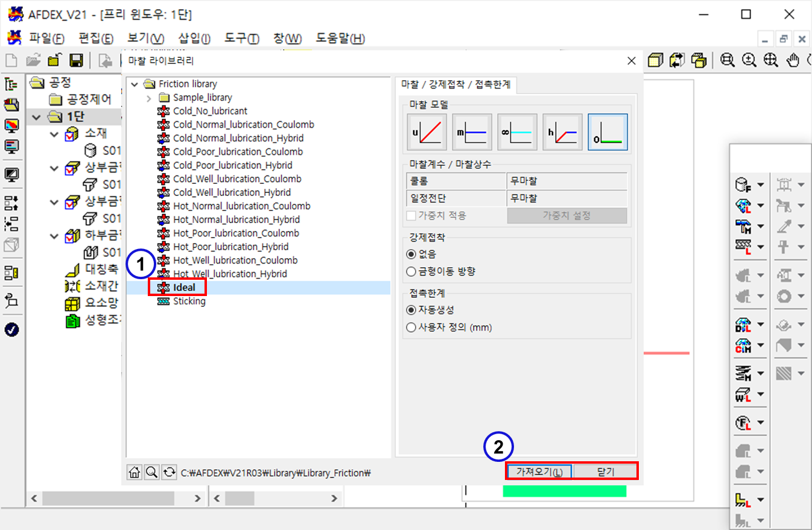The width and height of the screenshot is (812, 530).
Task: Open the 삽입(I) menu
Action: pyautogui.click(x=194, y=39)
